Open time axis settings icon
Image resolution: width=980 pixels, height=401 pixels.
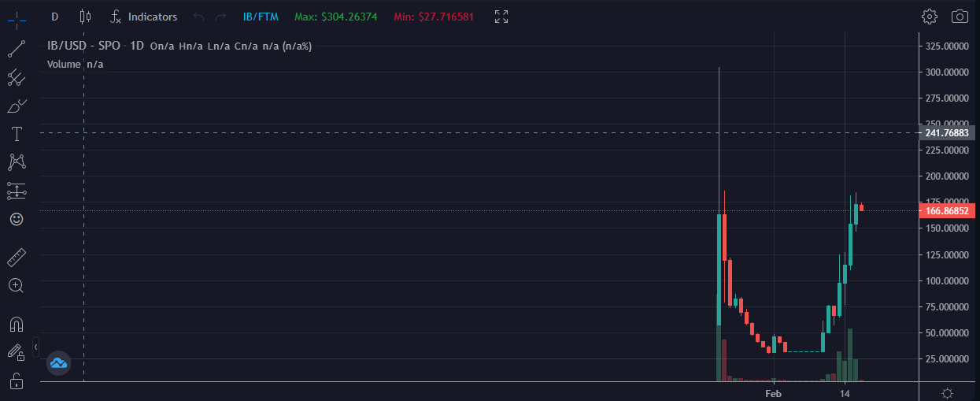(x=948, y=393)
